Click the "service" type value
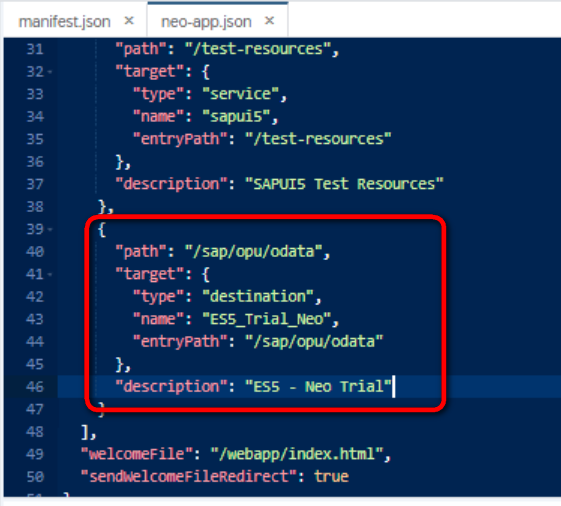The image size is (561, 506). (240, 94)
